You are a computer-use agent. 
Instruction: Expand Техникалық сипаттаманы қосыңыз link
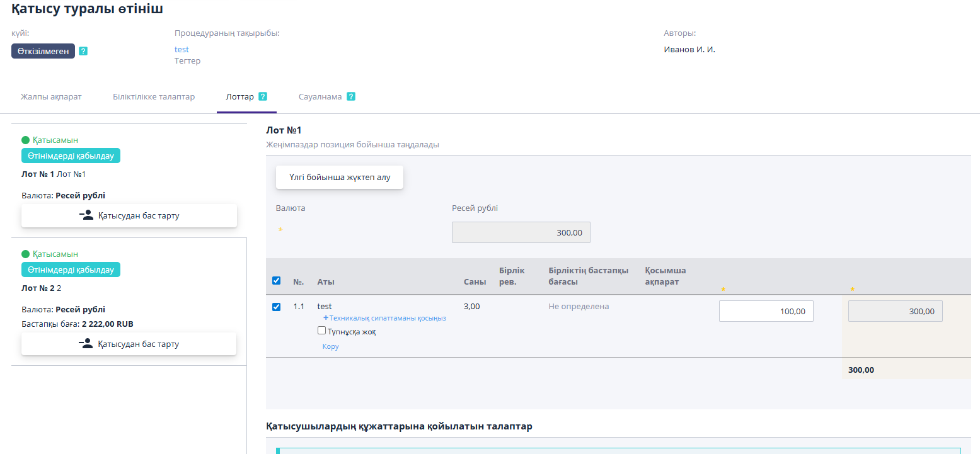[384, 318]
